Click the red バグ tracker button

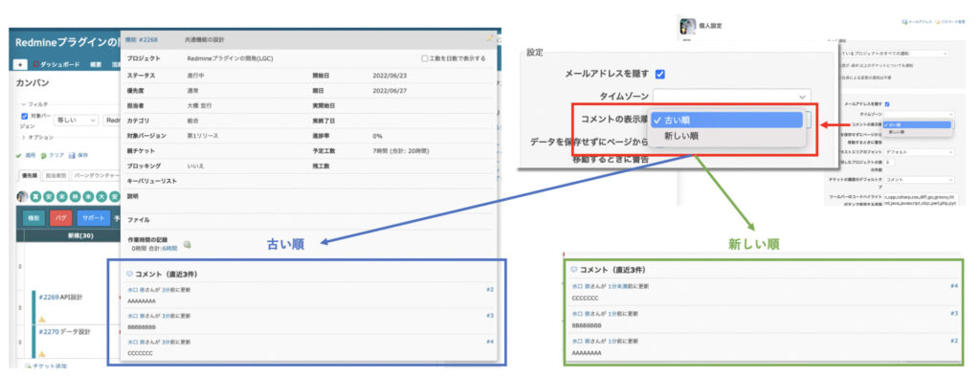click(x=60, y=218)
